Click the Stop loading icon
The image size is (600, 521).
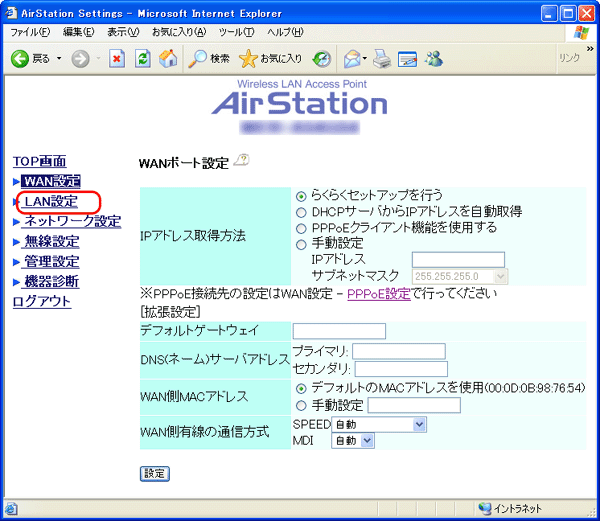[117, 59]
